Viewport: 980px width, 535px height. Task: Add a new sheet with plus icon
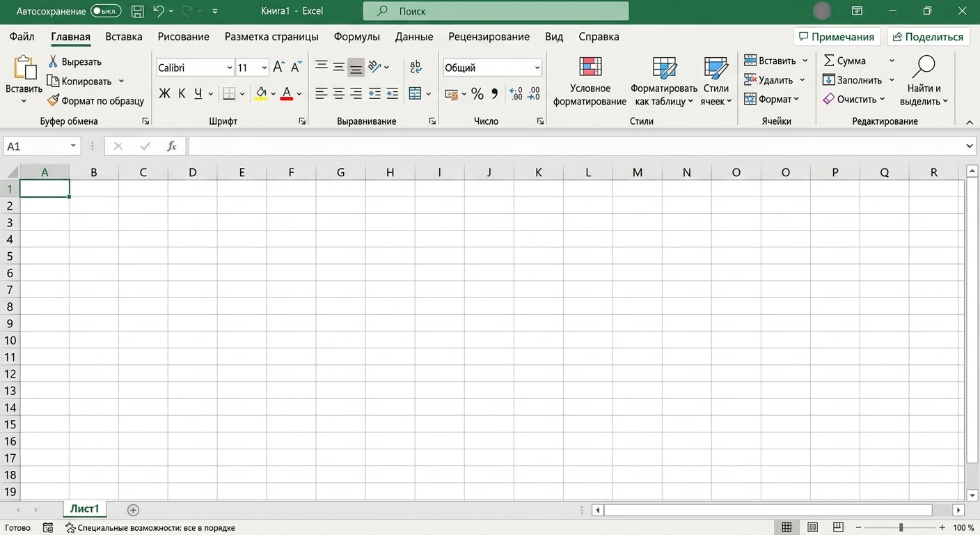point(134,510)
